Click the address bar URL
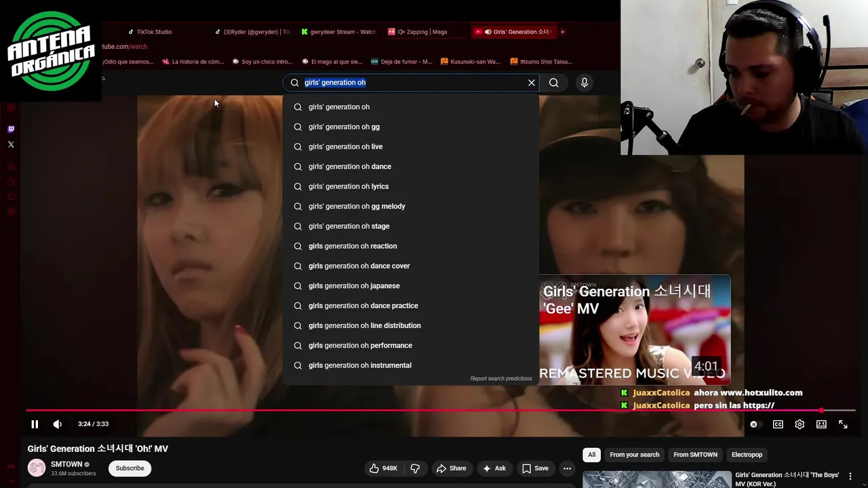 (x=124, y=47)
